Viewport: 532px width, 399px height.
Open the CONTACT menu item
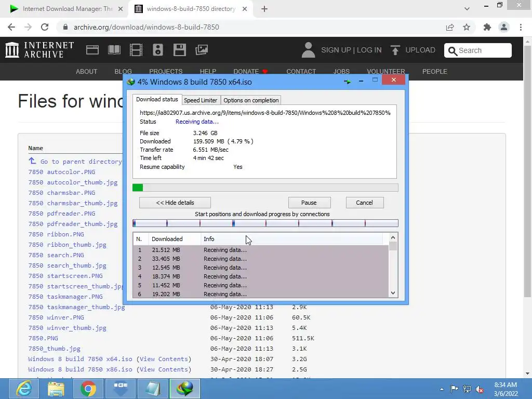[301, 72]
